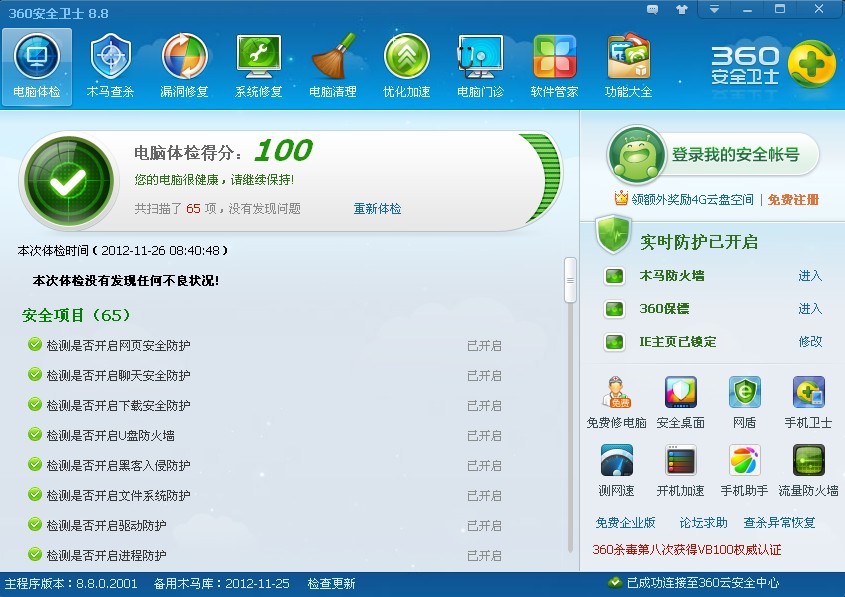Open 网盾 tool
Image resolution: width=845 pixels, height=597 pixels.
pos(744,402)
